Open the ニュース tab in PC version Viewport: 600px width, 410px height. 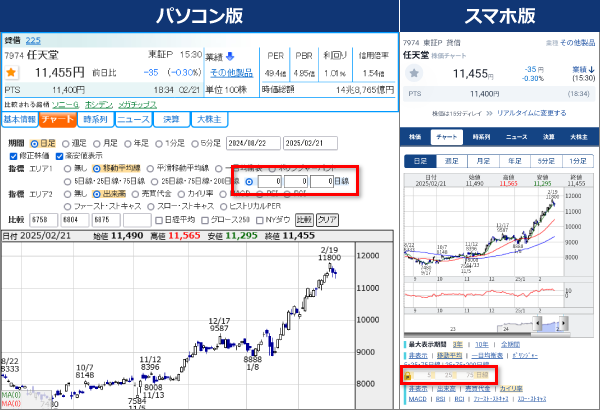(x=133, y=119)
